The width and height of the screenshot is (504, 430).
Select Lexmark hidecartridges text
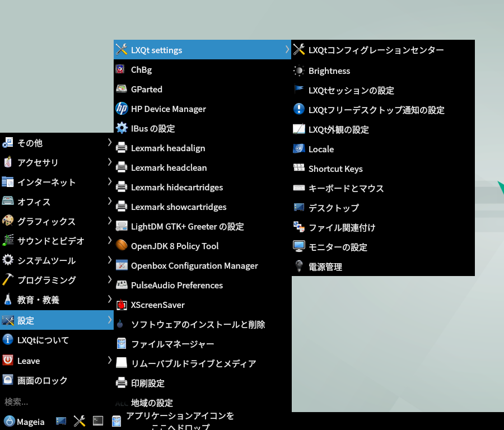point(177,187)
